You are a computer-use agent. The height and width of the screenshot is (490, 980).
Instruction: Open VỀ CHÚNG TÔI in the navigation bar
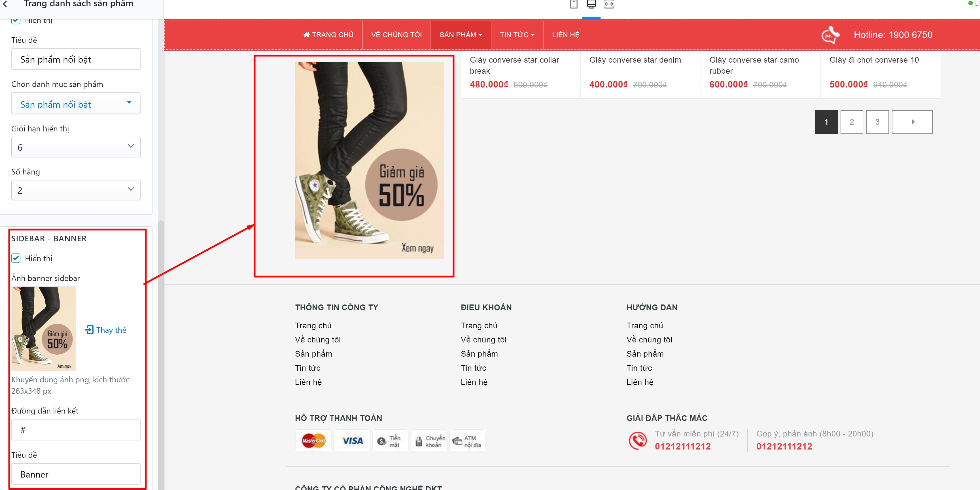[x=396, y=35]
